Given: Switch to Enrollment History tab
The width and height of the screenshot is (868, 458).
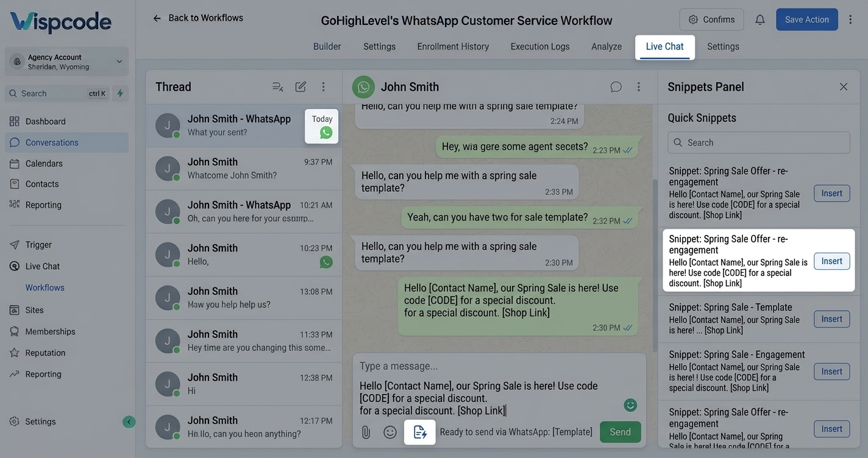Looking at the screenshot, I should [453, 46].
